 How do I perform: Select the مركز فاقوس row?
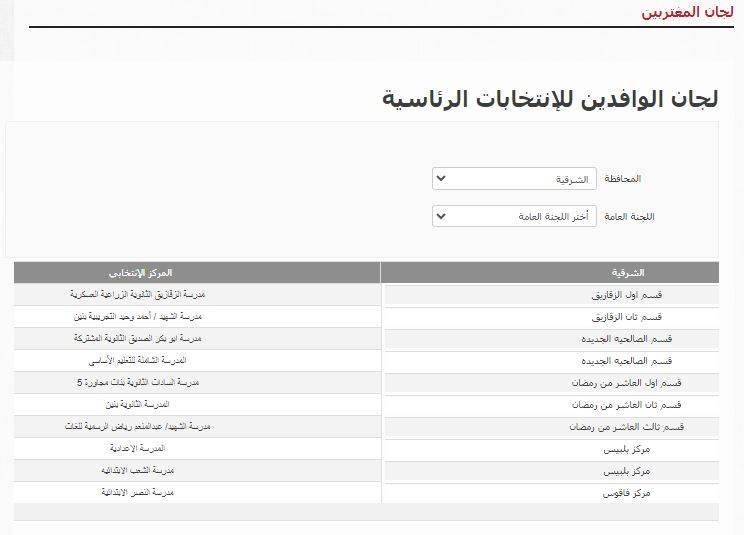628,494
